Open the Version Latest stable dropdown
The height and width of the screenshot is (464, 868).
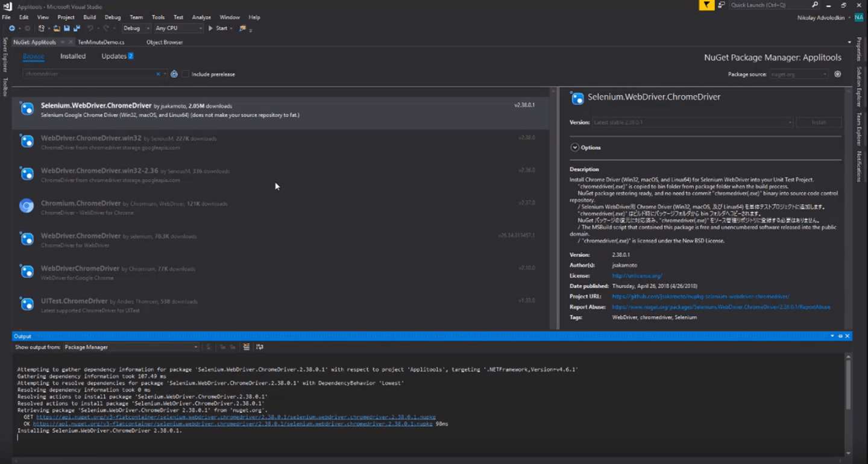(x=693, y=122)
